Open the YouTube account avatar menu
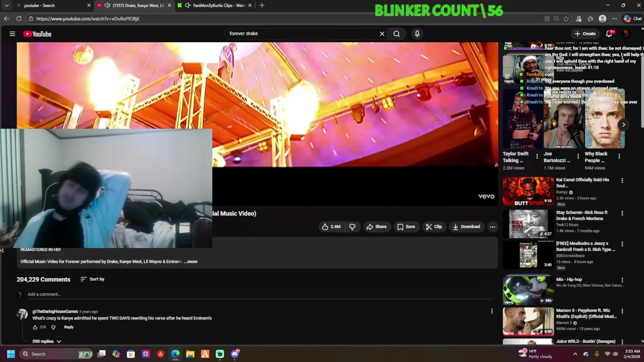Viewport: 644px width, 362px height. tap(626, 34)
